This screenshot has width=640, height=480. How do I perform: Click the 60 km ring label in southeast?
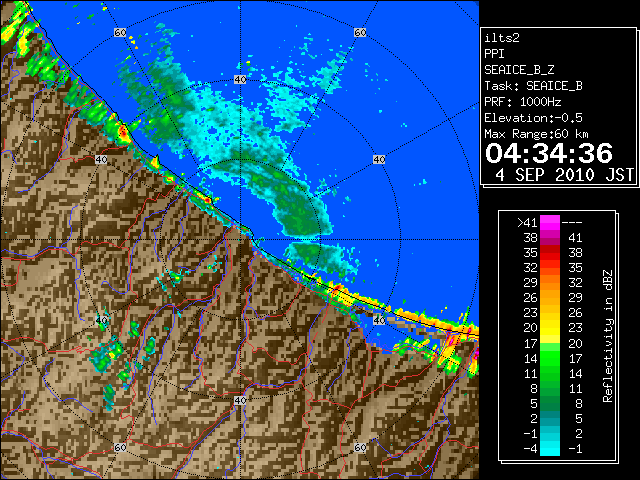[360, 447]
